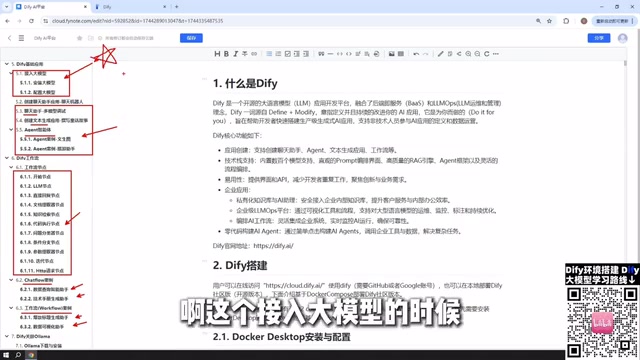Image resolution: width=640 pixels, height=360 pixels.
Task: Insert task checkbox list
Action: (287, 54)
